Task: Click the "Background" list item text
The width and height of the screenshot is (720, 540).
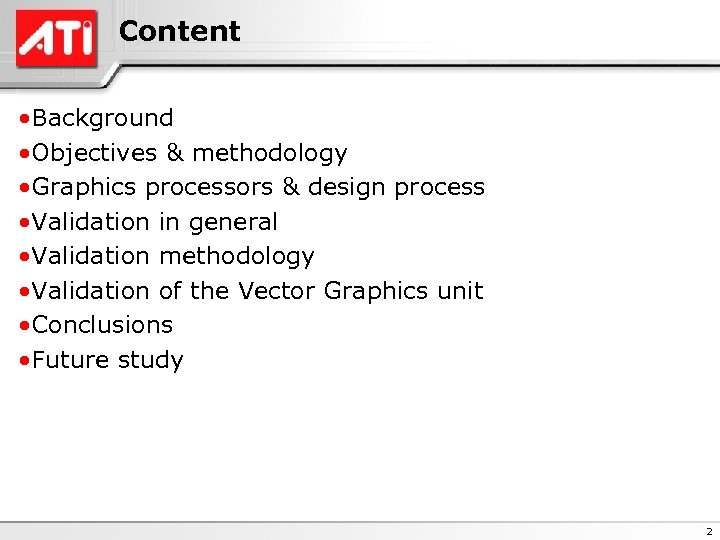Action: [102, 118]
